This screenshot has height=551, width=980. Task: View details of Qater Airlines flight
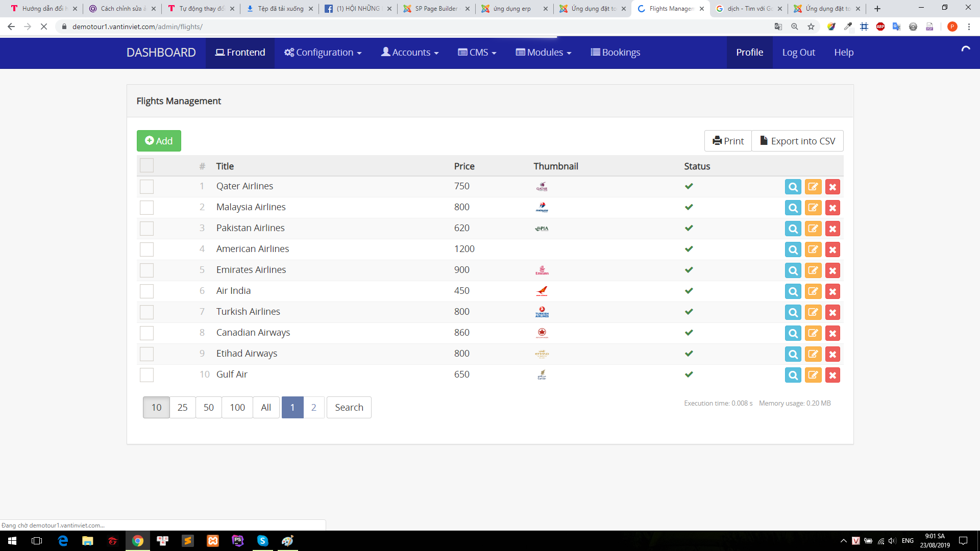(793, 187)
